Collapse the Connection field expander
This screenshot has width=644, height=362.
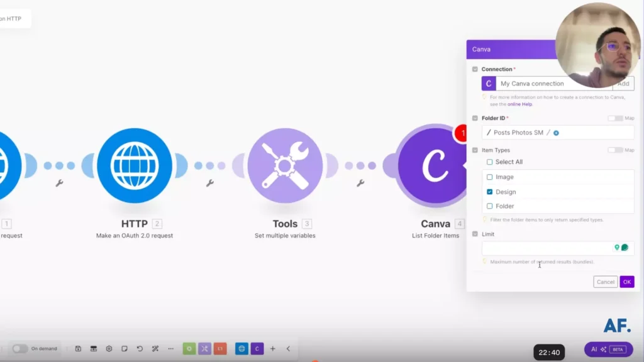[475, 69]
